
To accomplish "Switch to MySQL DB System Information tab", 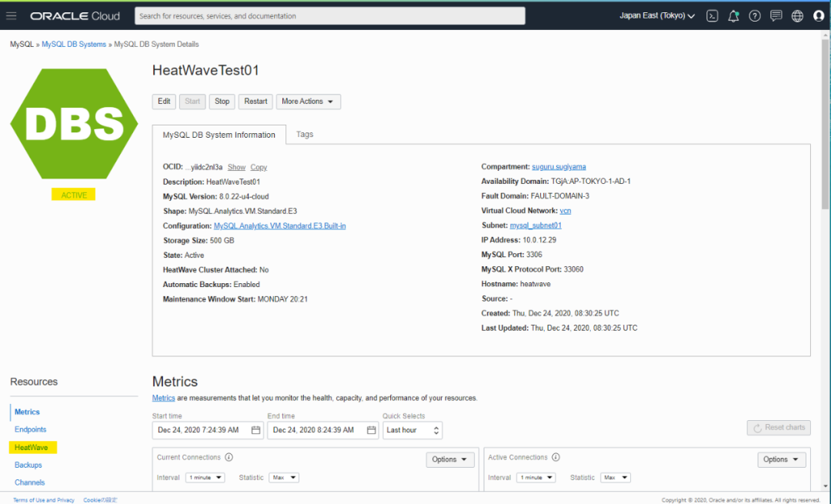I will click(x=219, y=135).
